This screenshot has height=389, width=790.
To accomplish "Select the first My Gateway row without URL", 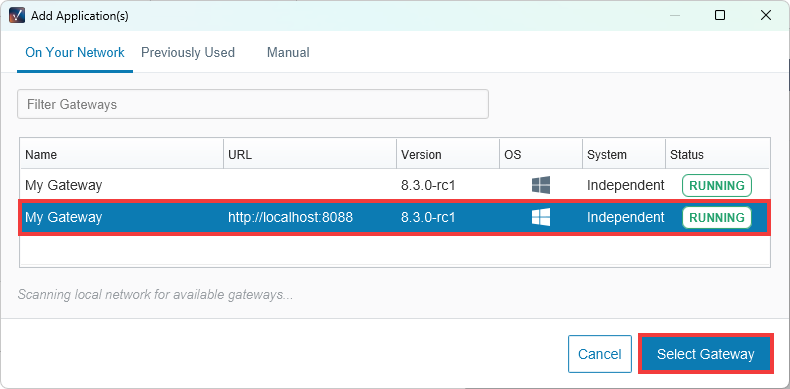I will (x=395, y=185).
